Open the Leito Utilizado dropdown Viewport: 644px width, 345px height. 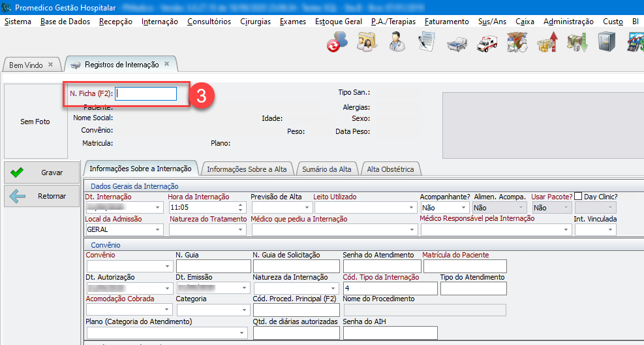(x=412, y=208)
